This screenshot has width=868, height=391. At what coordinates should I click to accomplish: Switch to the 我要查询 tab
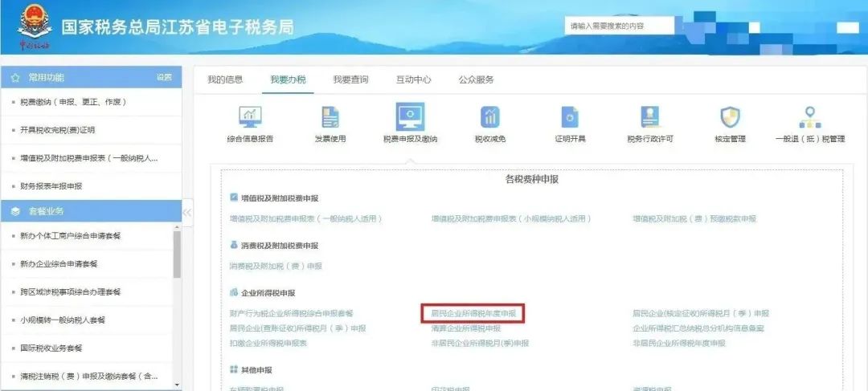tap(350, 79)
